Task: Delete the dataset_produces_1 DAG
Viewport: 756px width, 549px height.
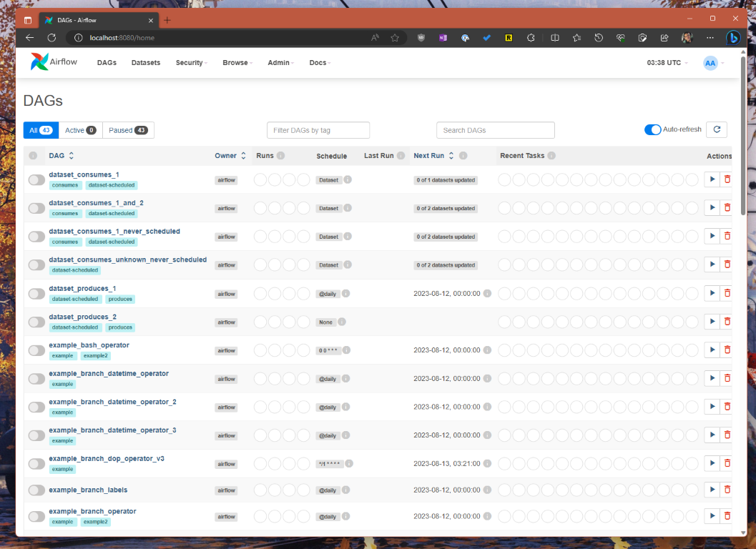Action: (727, 293)
